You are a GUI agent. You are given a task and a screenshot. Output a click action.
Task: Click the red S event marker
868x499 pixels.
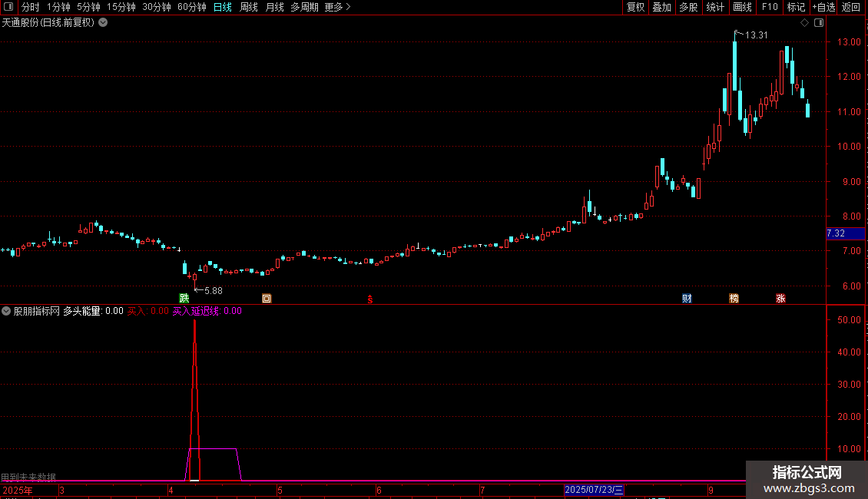370,299
